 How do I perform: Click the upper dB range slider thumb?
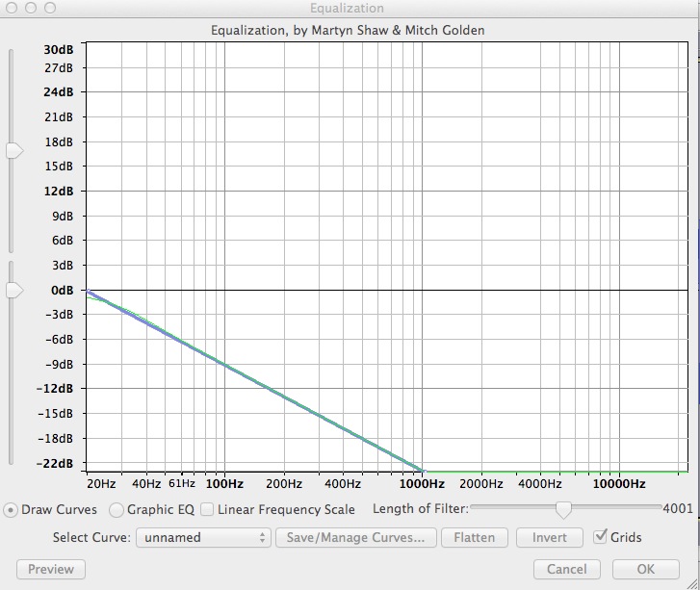14,151
